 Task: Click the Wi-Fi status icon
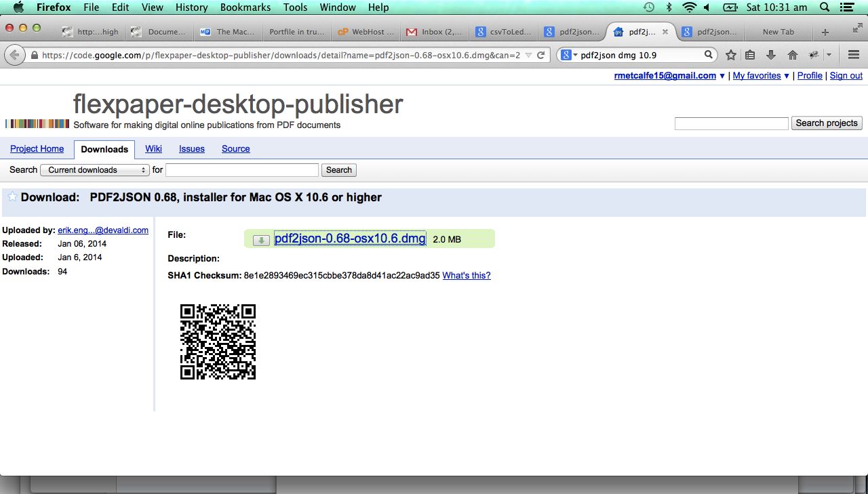pos(690,7)
